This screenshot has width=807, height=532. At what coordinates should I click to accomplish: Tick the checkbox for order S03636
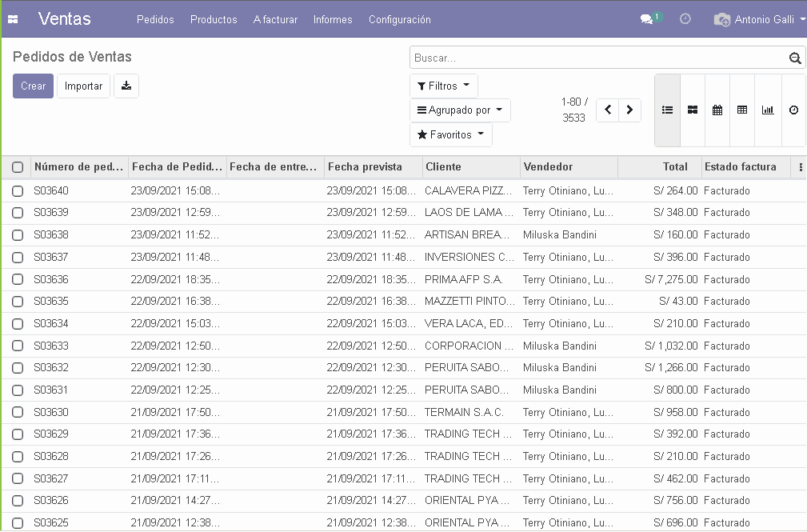pos(18,280)
